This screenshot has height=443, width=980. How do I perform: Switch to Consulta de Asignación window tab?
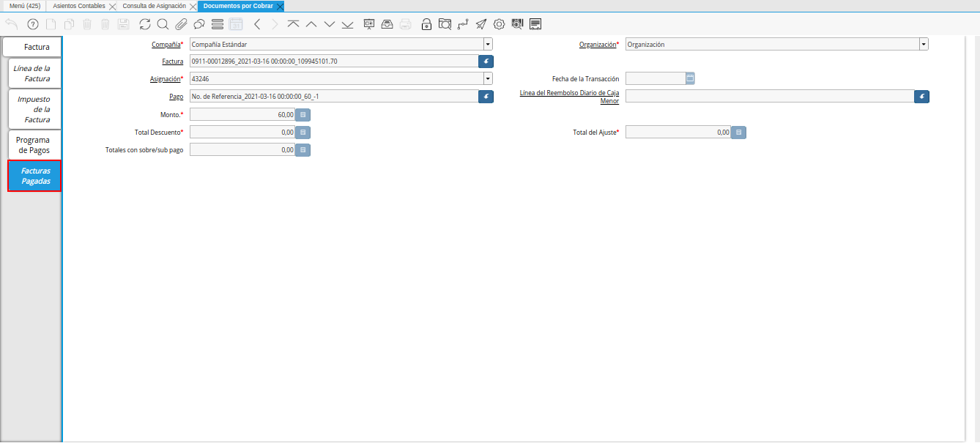coord(154,6)
